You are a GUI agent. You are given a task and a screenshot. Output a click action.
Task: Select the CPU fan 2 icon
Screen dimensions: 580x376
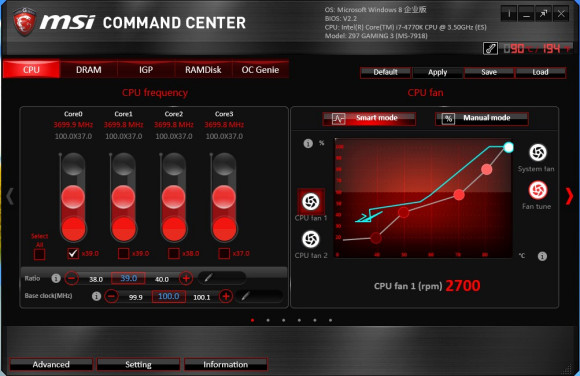click(311, 239)
